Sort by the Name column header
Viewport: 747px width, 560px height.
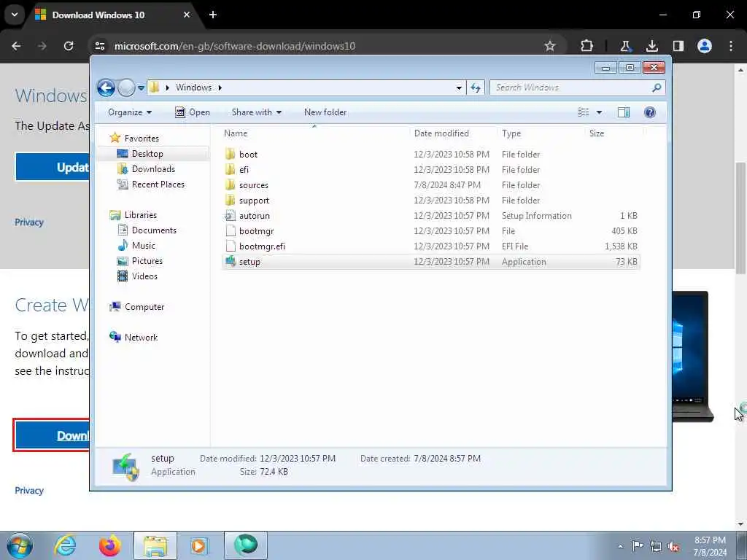(x=236, y=133)
